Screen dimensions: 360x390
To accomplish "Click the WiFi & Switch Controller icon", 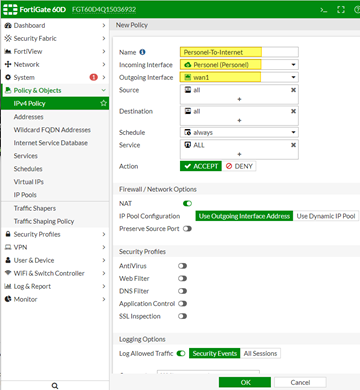I will tap(8, 273).
